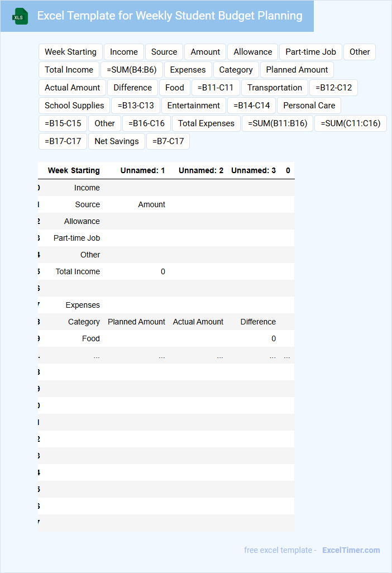Select the Allowance table cell
This screenshot has width=392, height=573.
coord(82,222)
